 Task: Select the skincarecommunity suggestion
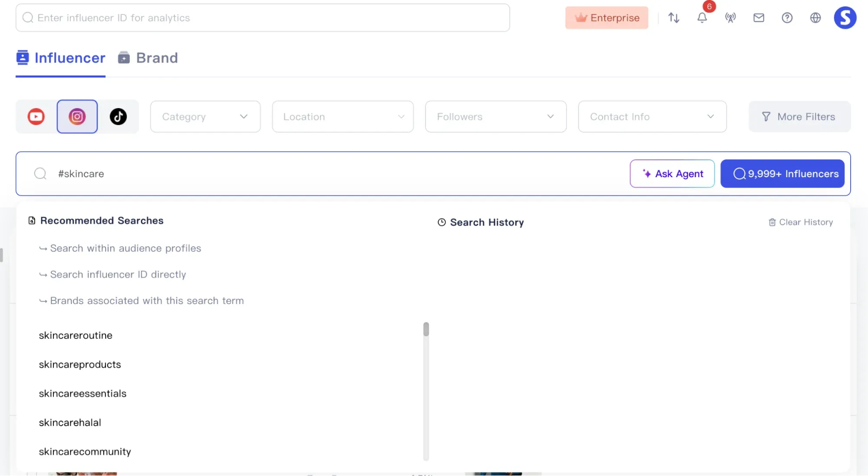pos(85,452)
